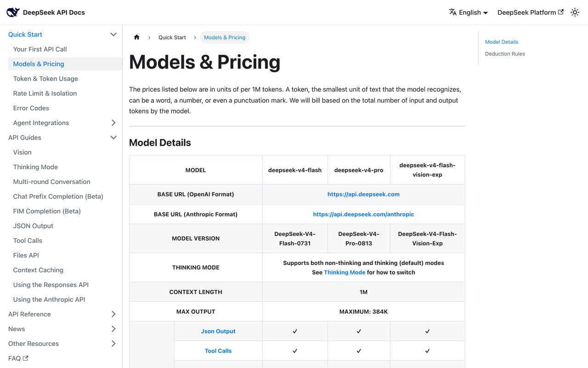Open Files API guide
The height and width of the screenshot is (368, 588).
click(26, 255)
